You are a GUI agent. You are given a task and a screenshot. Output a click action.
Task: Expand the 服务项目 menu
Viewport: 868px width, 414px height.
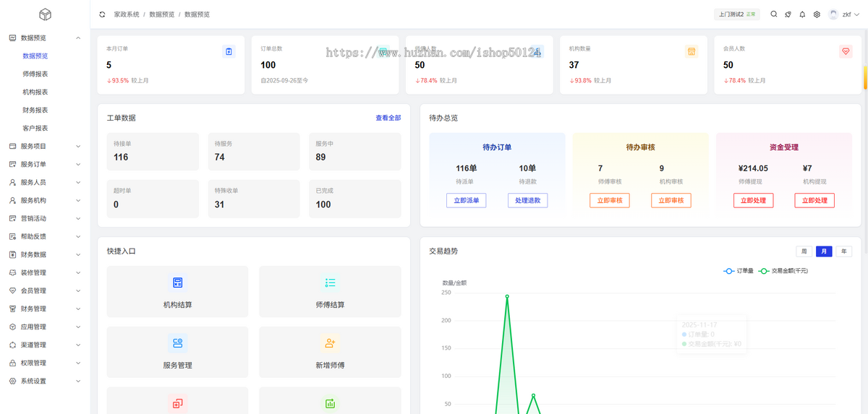tap(45, 146)
